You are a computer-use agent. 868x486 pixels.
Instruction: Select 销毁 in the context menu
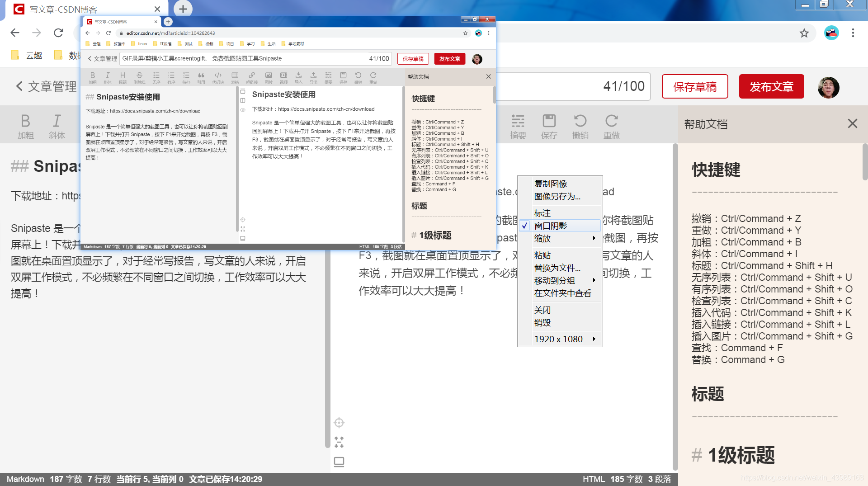click(542, 322)
